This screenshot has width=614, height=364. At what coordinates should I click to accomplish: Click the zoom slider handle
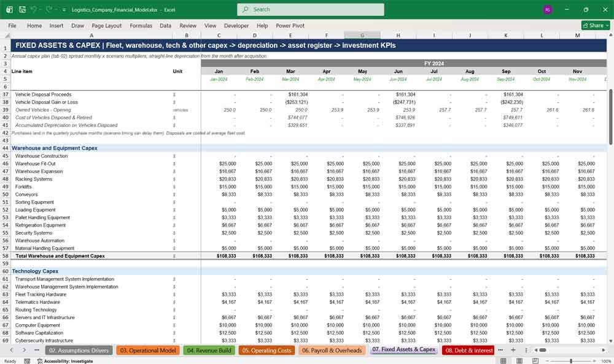571,361
